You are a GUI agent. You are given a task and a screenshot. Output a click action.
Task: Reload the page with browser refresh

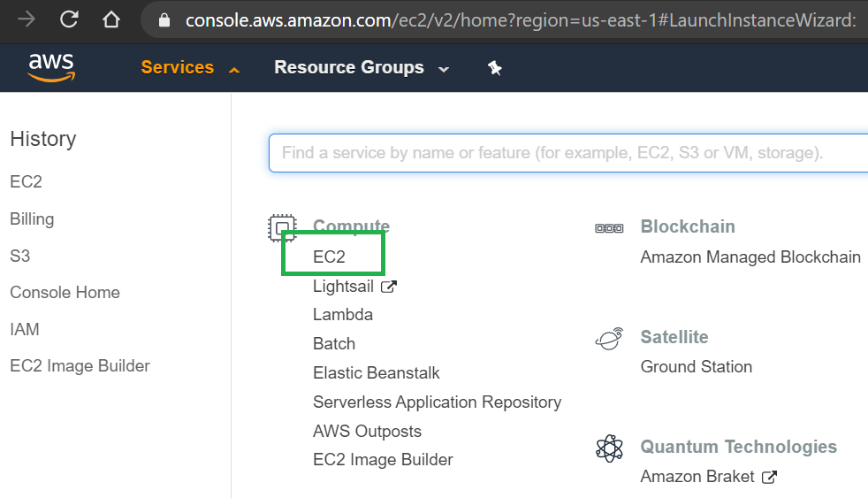click(69, 19)
